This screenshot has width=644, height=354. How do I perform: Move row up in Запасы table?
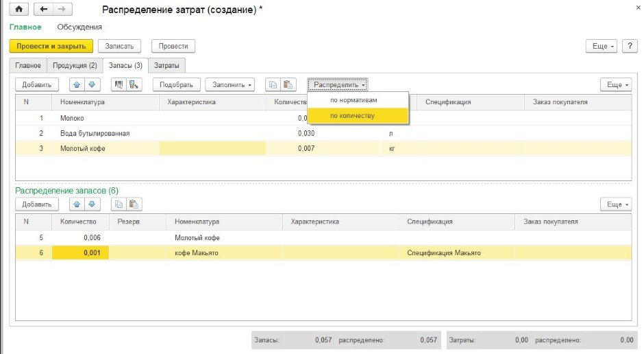click(x=76, y=84)
